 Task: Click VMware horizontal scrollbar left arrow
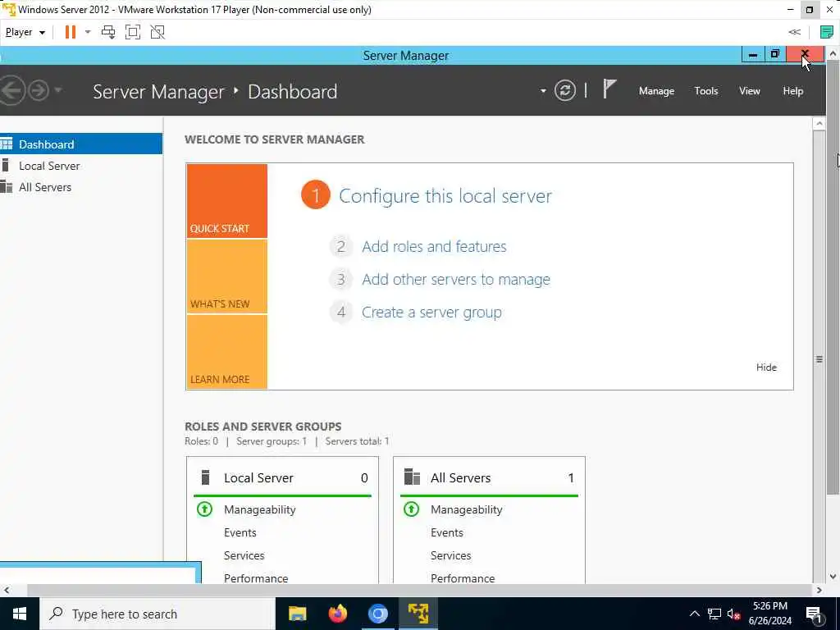tap(6, 591)
